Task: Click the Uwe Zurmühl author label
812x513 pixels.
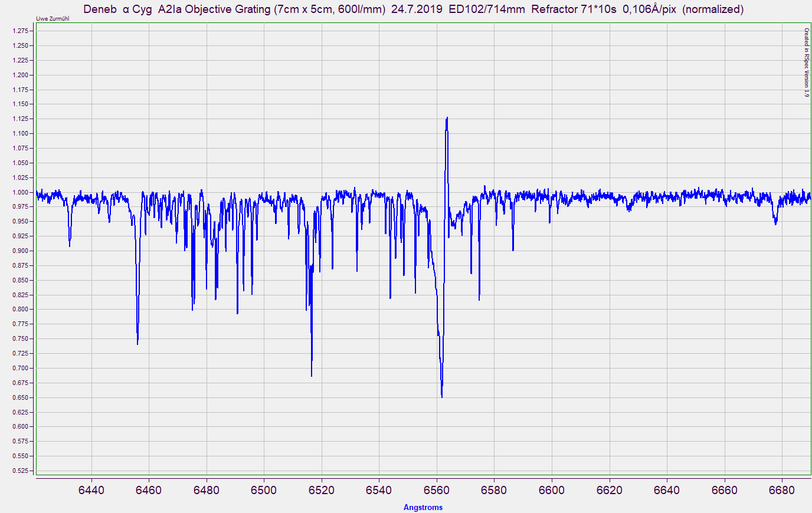Action: click(53, 19)
